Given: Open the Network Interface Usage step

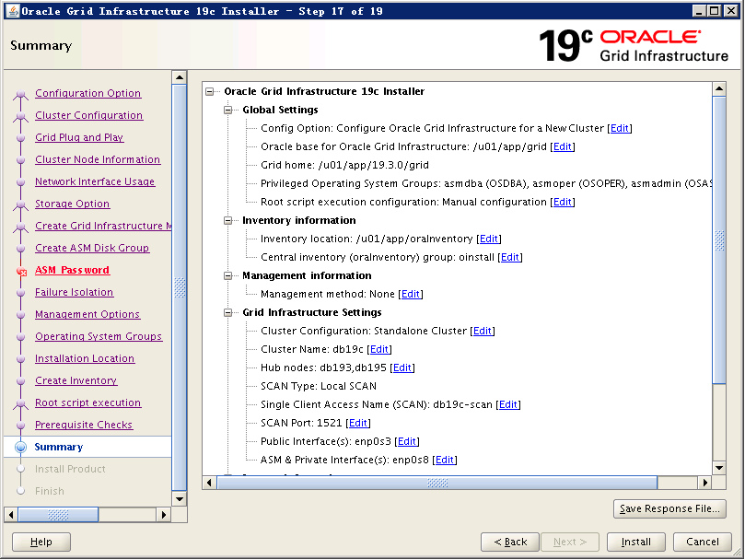Looking at the screenshot, I should pyautogui.click(x=95, y=181).
